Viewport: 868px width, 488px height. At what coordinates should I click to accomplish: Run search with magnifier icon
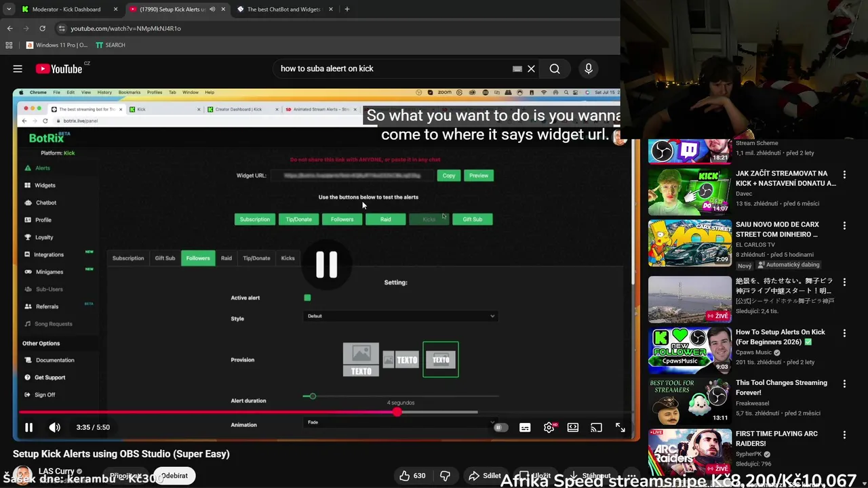point(555,68)
